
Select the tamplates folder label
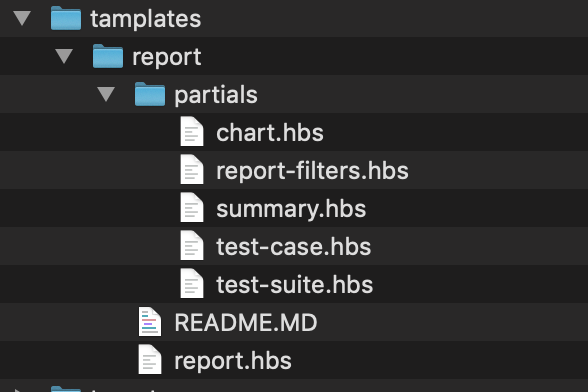146,19
